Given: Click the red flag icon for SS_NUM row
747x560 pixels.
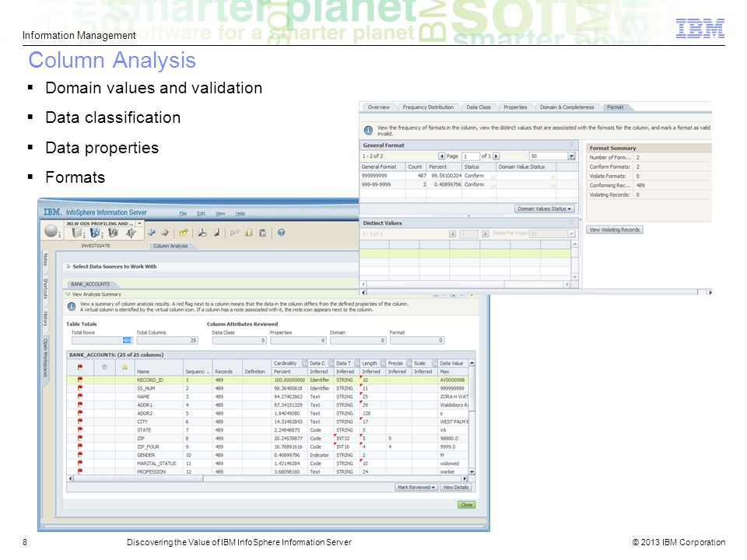Looking at the screenshot, I should [80, 388].
